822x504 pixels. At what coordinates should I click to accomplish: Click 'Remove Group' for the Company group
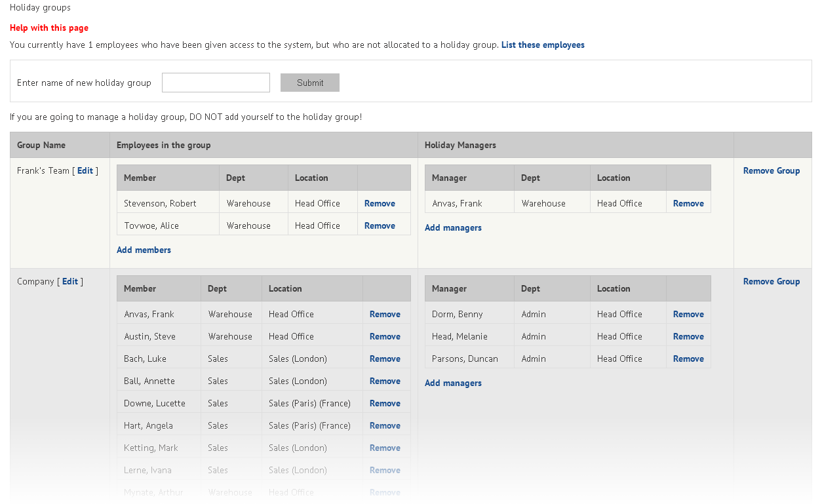pyautogui.click(x=772, y=281)
